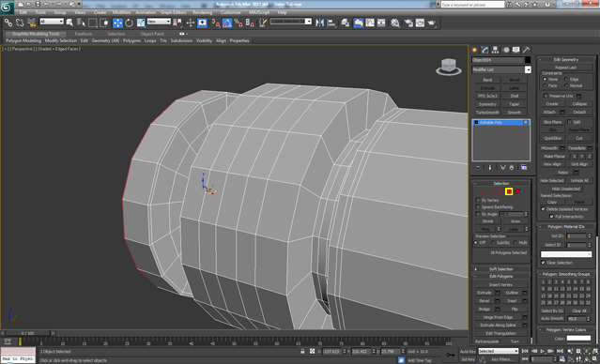Viewport: 600px width, 364px height.
Task: Open the Modify command panel tab
Action: [x=485, y=50]
